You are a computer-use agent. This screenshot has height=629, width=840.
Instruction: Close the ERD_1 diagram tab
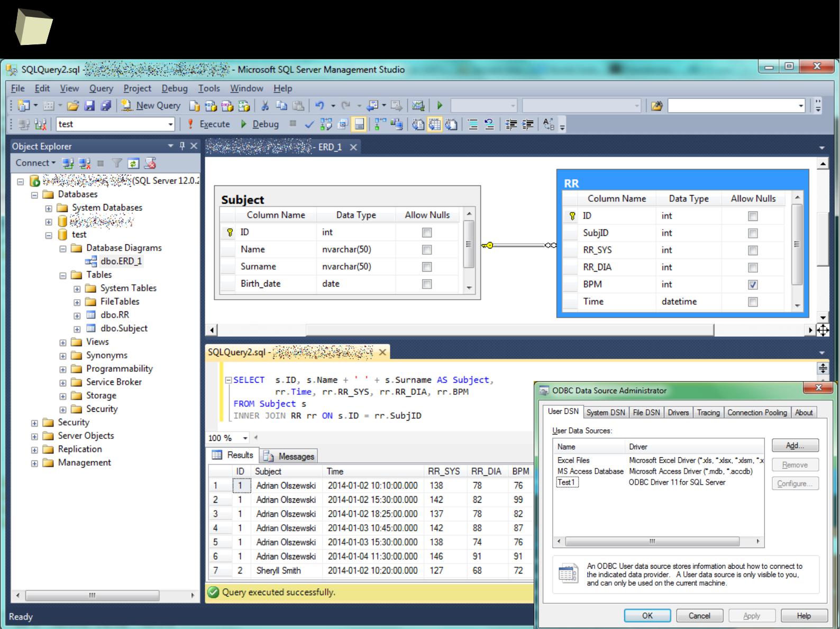(x=353, y=147)
